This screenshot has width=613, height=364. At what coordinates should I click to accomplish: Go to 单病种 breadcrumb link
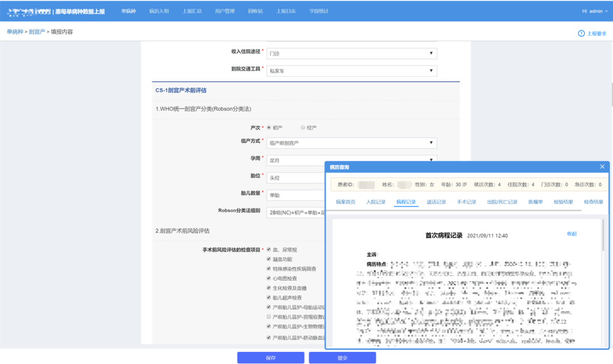(15, 32)
